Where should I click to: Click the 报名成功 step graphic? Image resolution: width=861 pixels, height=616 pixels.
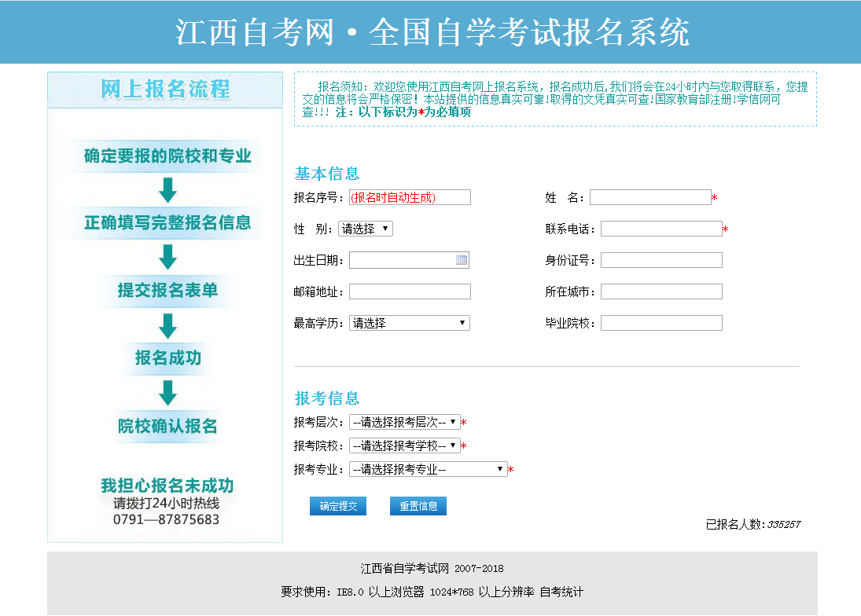pyautogui.click(x=165, y=358)
